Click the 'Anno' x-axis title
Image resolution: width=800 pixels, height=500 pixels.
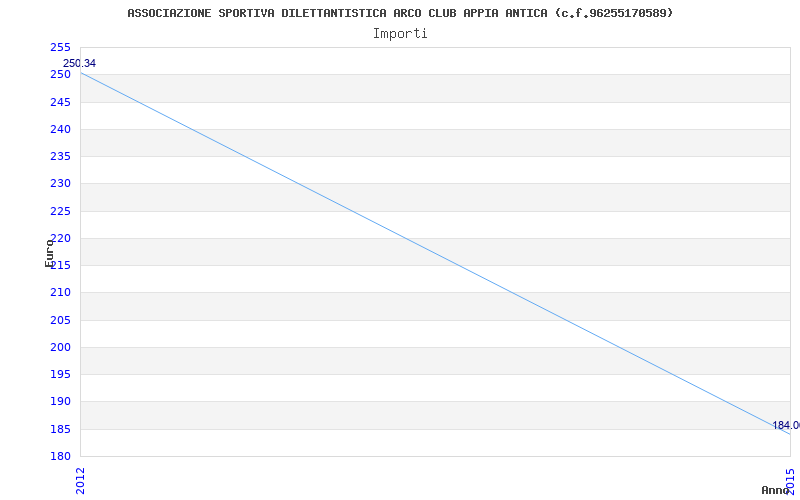[x=776, y=490]
